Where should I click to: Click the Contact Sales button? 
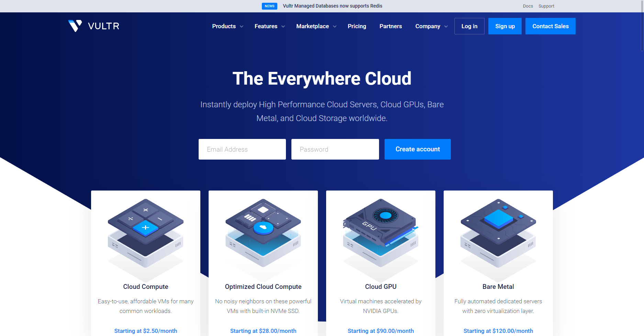tap(551, 26)
